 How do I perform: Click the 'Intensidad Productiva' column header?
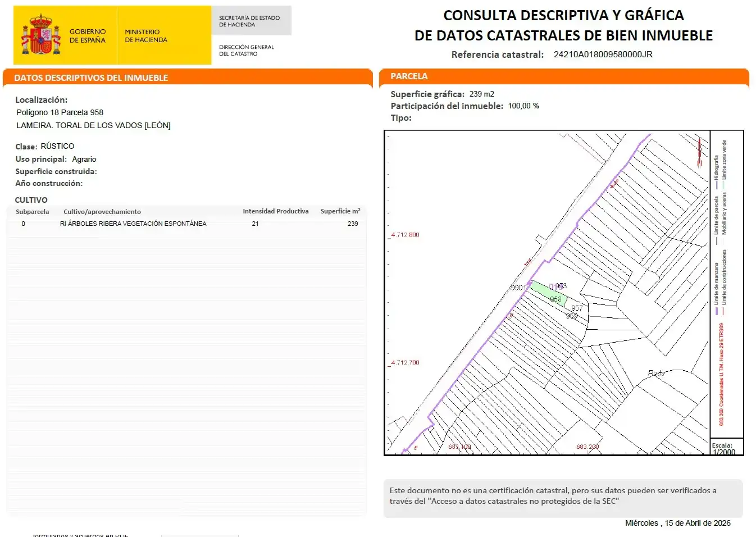pos(276,211)
